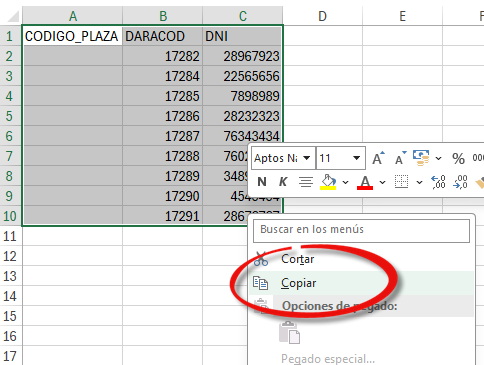Select column B header
484x365 pixels.
point(163,16)
